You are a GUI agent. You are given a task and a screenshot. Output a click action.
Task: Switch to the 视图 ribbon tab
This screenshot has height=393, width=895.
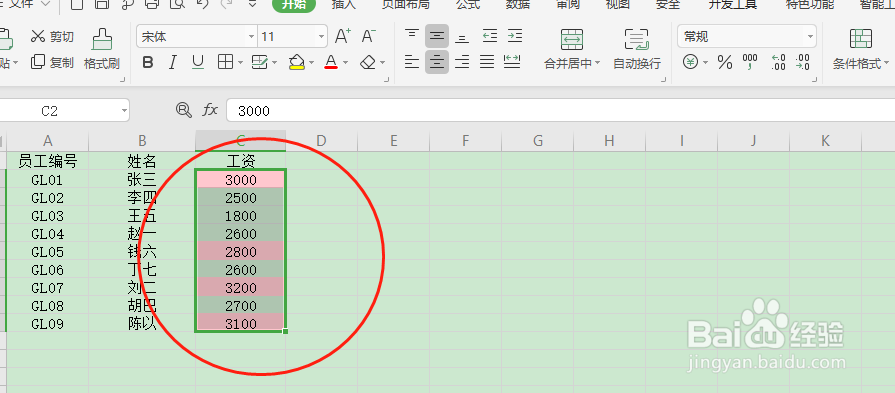tap(618, 5)
